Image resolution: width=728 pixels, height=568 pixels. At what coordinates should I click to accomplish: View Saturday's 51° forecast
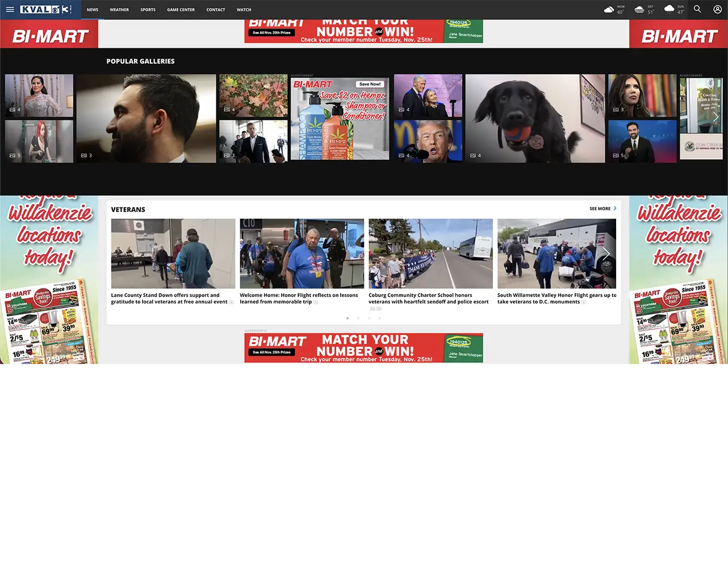644,10
